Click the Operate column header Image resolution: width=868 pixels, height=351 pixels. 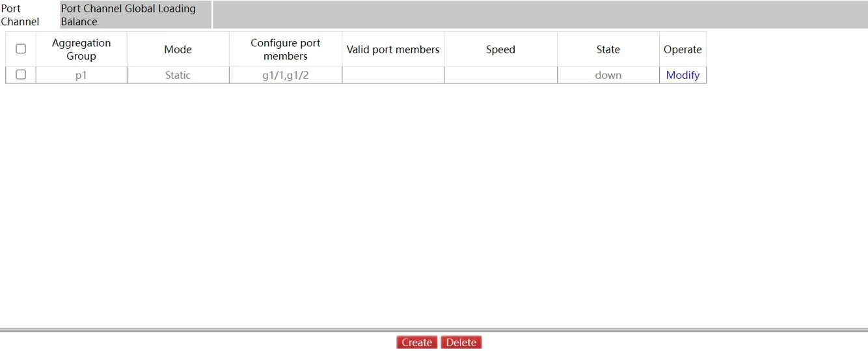683,49
